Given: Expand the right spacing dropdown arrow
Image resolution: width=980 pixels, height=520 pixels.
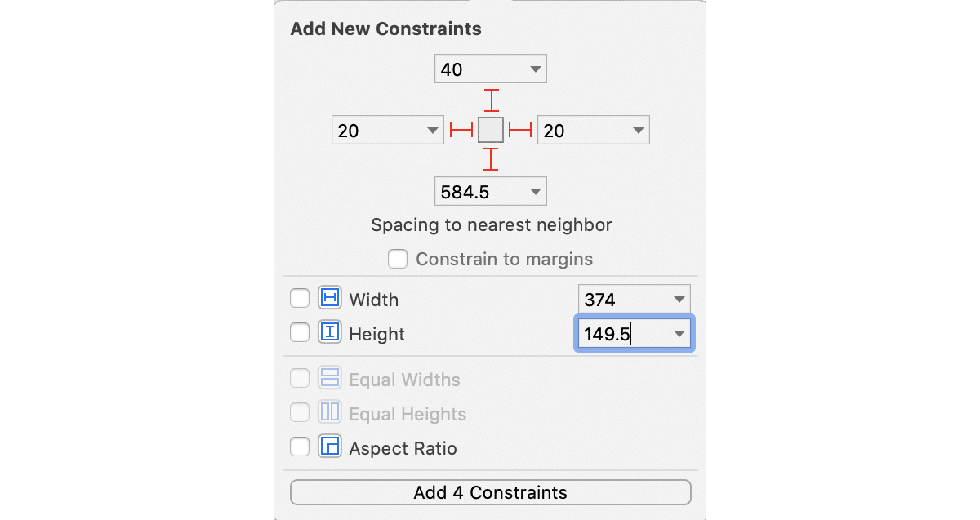Looking at the screenshot, I should click(x=639, y=131).
